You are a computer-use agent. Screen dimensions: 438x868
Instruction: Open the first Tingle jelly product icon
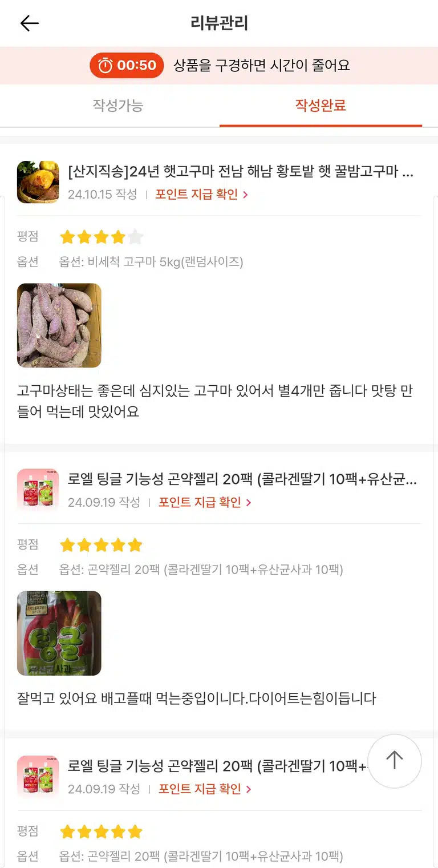tap(38, 490)
